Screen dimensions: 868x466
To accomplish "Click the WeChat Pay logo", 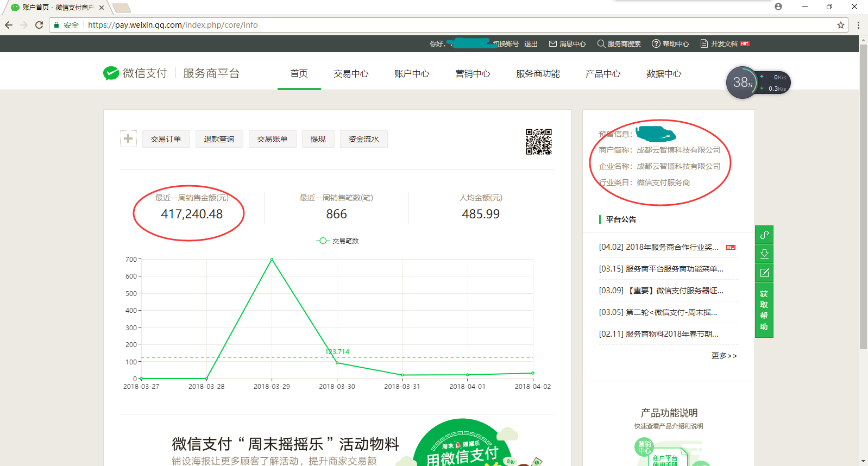I will click(x=135, y=73).
